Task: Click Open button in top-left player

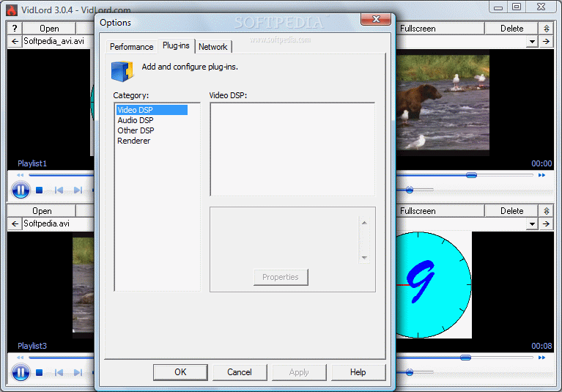Action: (49, 29)
